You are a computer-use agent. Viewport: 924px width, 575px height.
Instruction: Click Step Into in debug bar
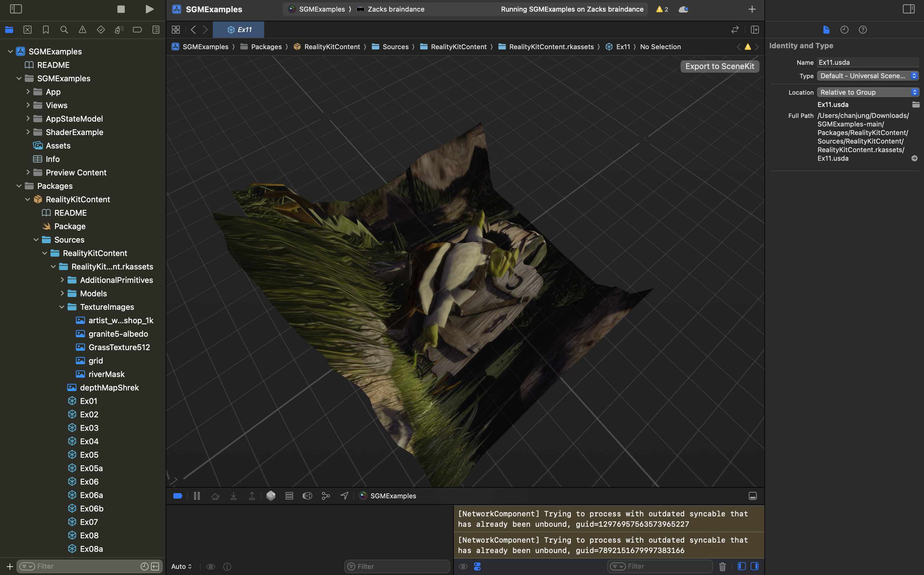[233, 496]
